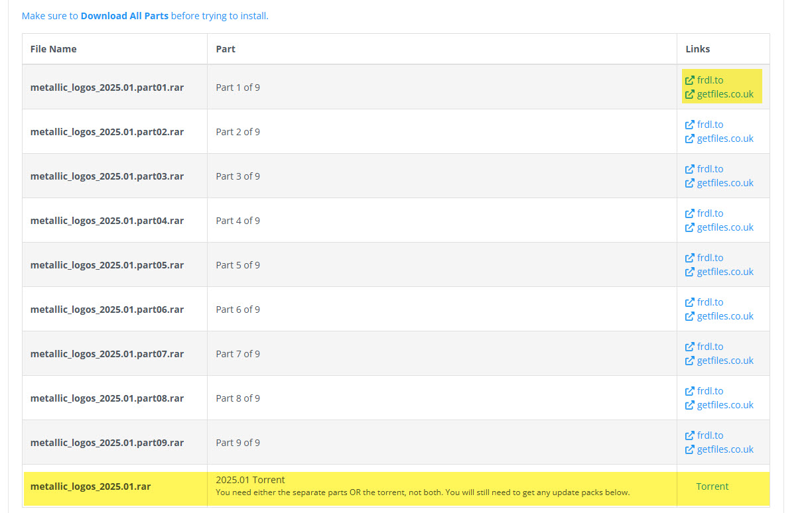Open frdl.to link for Part 2 of 9

pyautogui.click(x=710, y=125)
